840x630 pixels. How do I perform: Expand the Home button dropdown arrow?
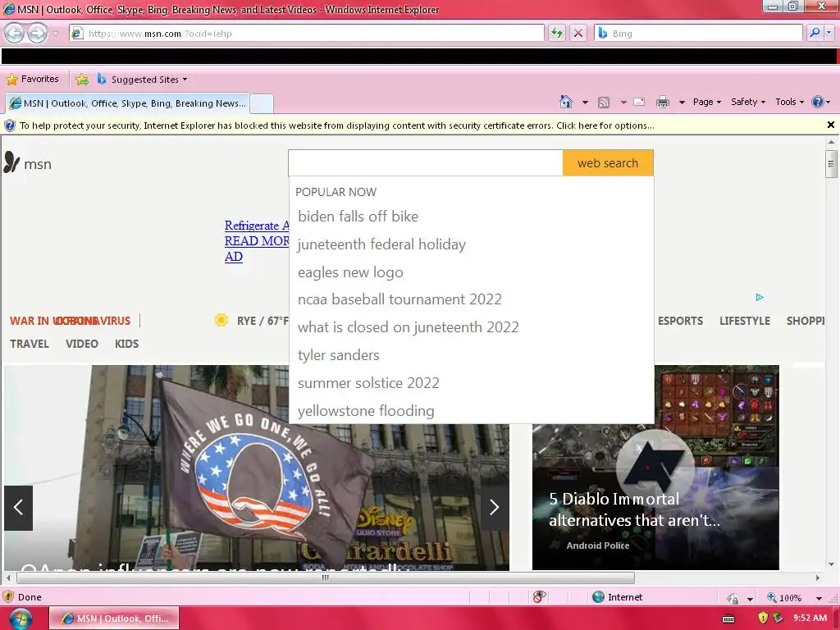point(585,103)
